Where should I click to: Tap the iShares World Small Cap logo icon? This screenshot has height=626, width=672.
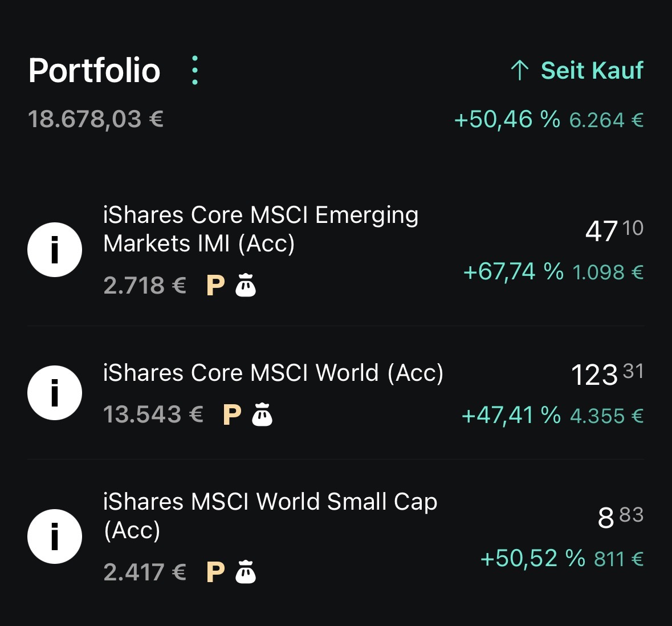pos(55,536)
